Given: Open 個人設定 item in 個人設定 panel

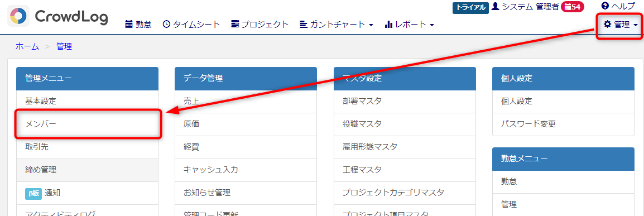Looking at the screenshot, I should 564,101.
